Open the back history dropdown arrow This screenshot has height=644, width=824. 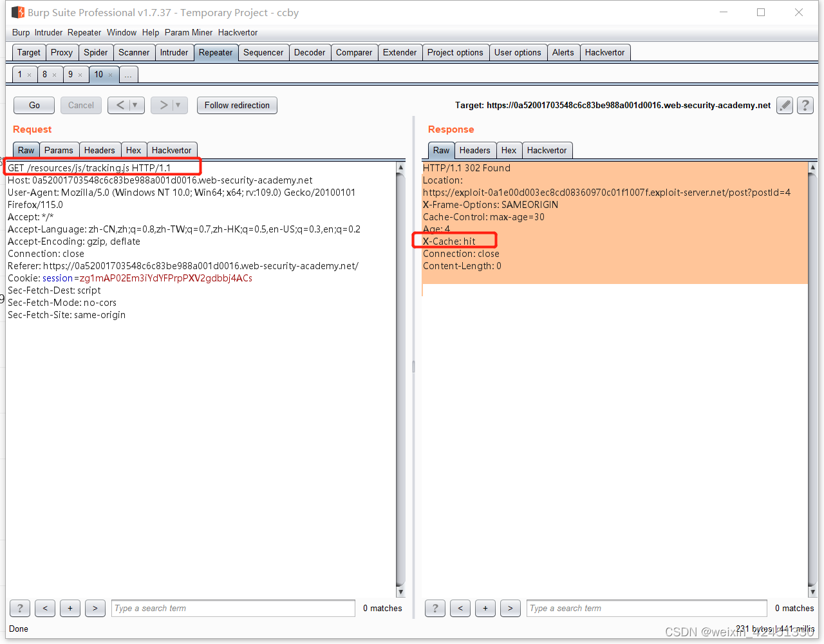[x=135, y=105]
